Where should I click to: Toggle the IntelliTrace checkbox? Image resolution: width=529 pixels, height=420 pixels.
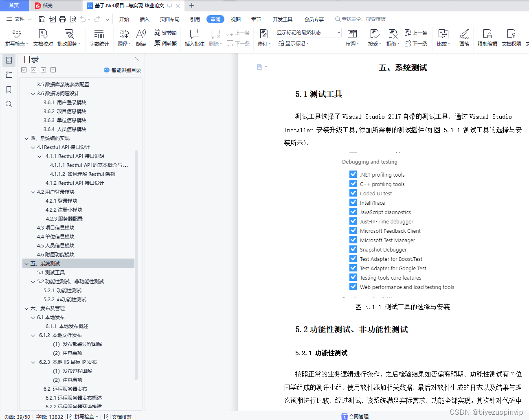tap(353, 202)
